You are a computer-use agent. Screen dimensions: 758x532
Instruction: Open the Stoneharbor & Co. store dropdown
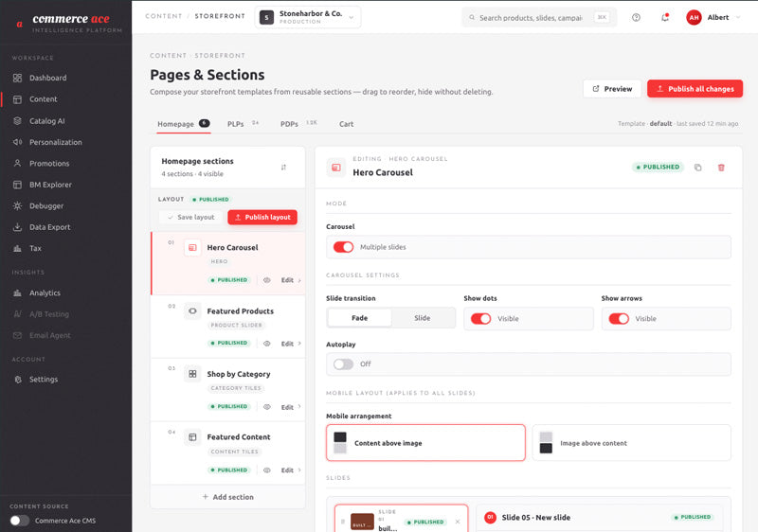click(307, 17)
